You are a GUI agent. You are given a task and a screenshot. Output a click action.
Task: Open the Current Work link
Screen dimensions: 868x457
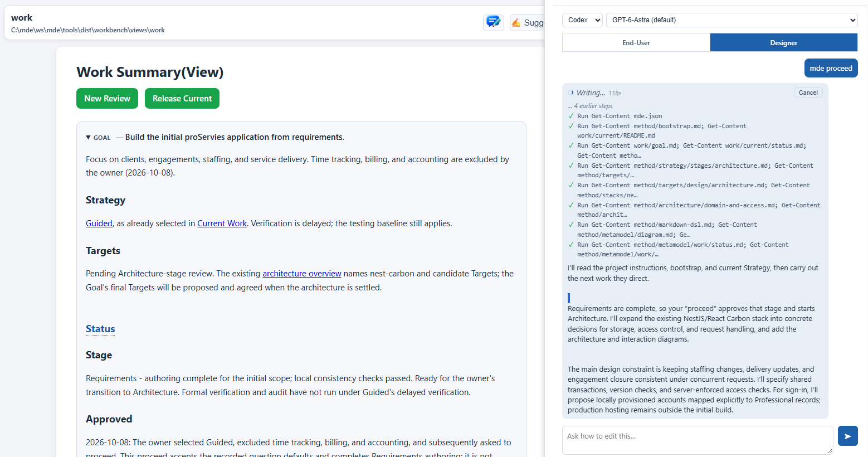pyautogui.click(x=222, y=223)
